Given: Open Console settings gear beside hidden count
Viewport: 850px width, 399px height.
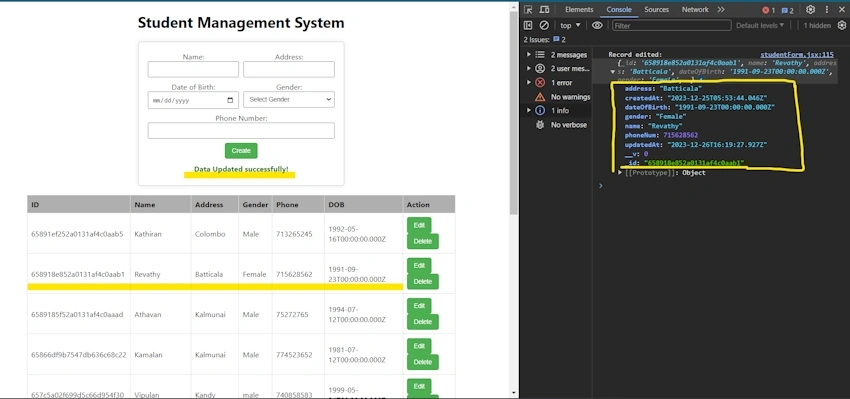Looking at the screenshot, I should pos(842,25).
